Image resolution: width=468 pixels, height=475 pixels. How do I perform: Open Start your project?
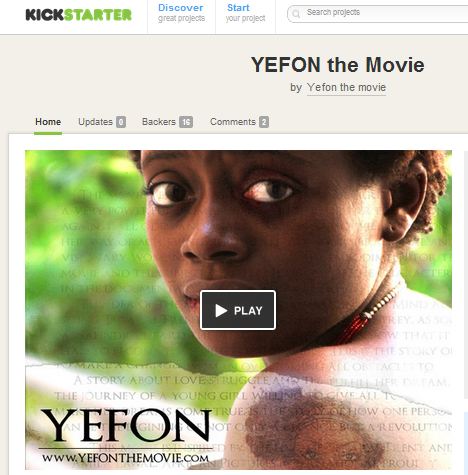tap(245, 13)
